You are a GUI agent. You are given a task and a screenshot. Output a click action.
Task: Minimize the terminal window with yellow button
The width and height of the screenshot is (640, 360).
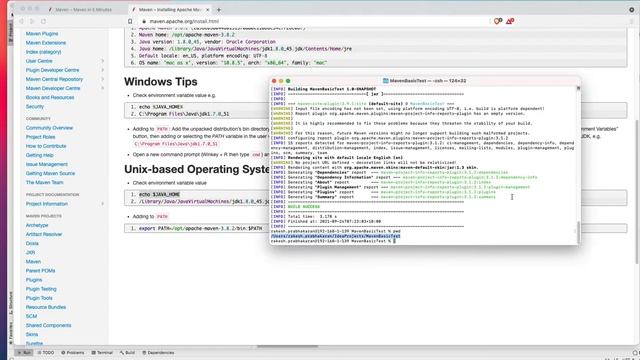(x=281, y=81)
